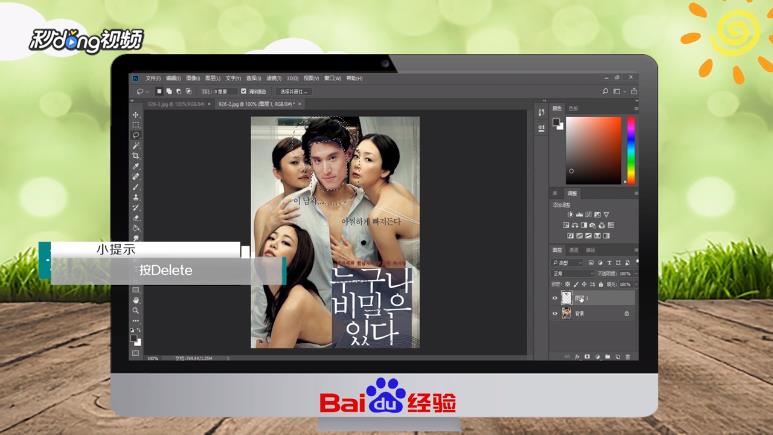Select the Eyedropper tool
Viewport: 773px width, 435px height.
pyautogui.click(x=136, y=166)
